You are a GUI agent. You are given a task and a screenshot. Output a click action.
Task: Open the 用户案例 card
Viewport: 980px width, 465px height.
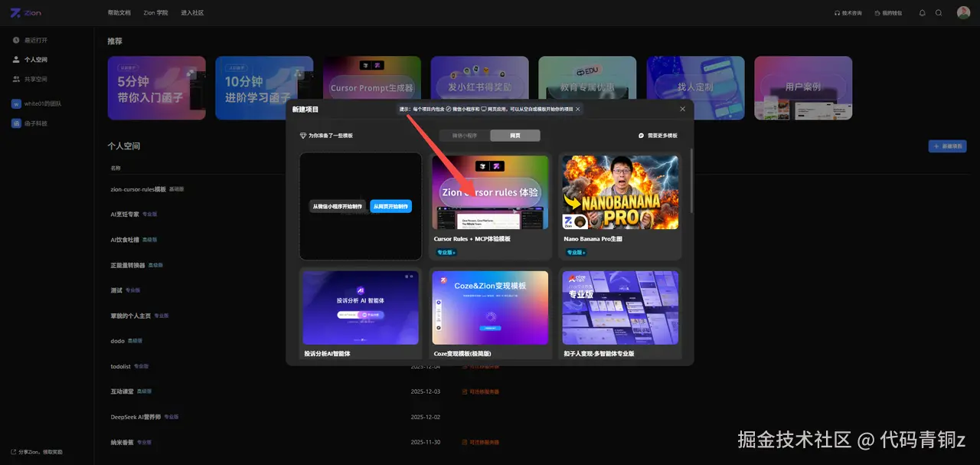click(803, 88)
